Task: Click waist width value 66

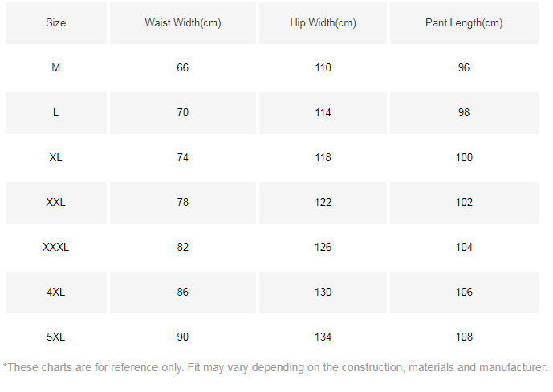Action: (183, 68)
